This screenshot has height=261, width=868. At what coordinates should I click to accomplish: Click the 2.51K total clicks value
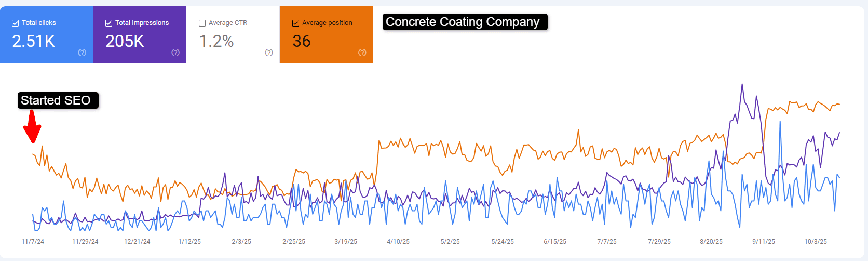pos(34,41)
